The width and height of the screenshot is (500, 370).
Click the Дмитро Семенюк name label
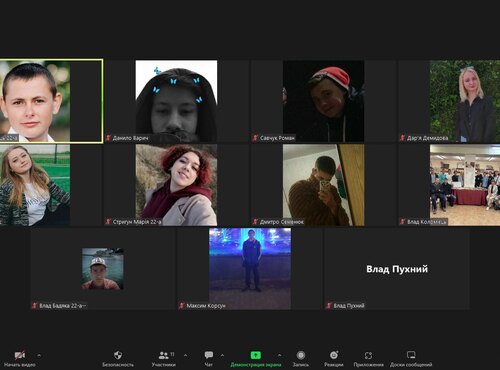(x=282, y=221)
